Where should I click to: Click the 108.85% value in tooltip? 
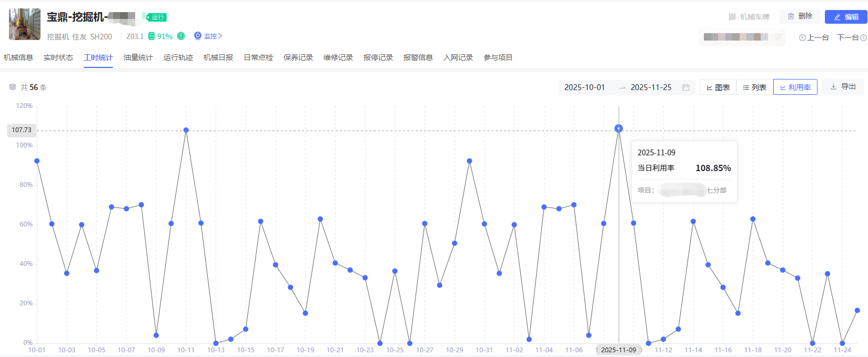click(x=713, y=168)
